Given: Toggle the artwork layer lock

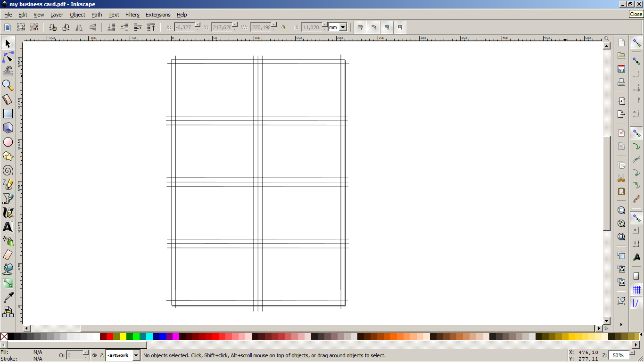Looking at the screenshot, I should pos(101,355).
